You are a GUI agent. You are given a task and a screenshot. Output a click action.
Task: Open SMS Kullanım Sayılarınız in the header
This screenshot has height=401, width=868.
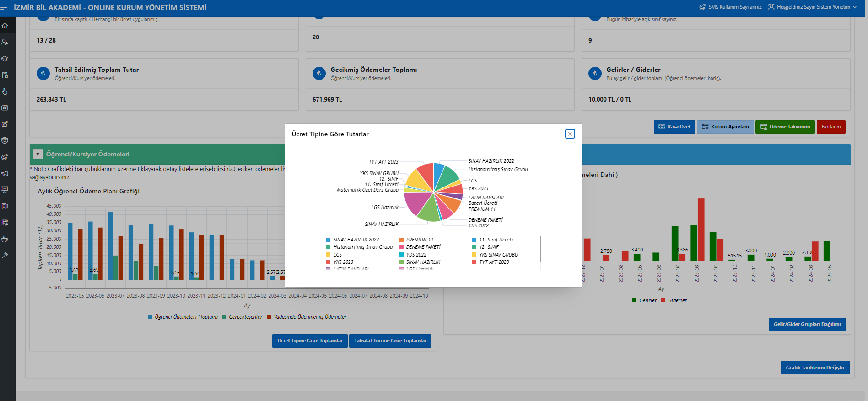tap(730, 7)
